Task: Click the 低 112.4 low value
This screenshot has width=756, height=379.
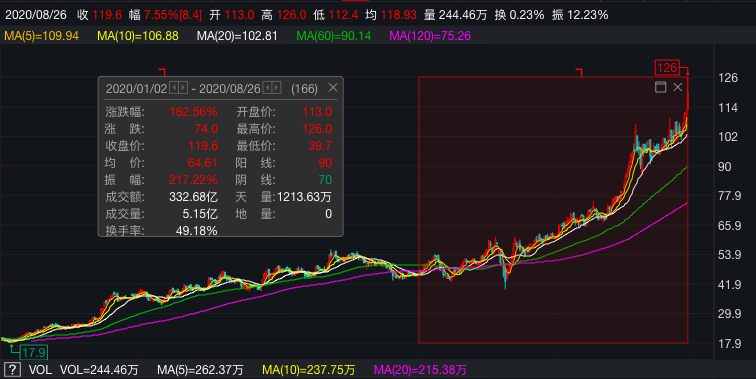Action: [x=336, y=15]
